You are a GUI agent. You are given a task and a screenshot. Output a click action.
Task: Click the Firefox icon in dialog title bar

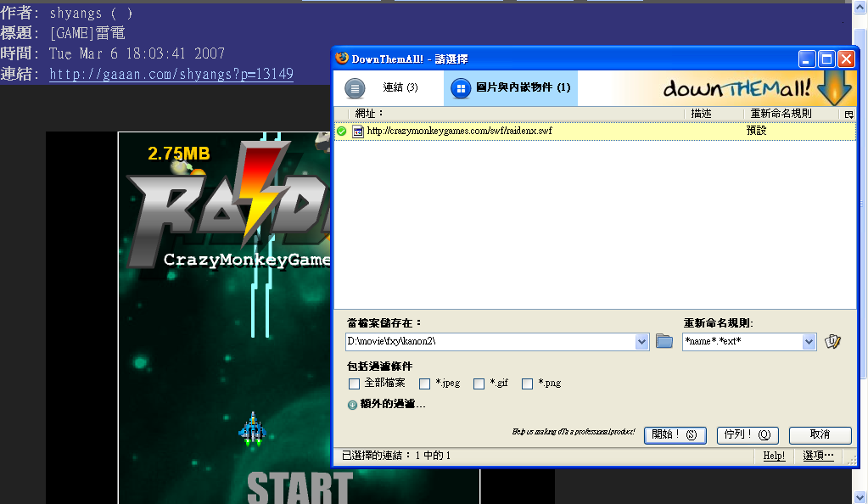point(342,59)
